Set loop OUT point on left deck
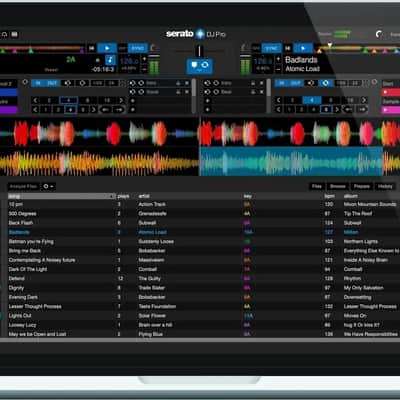The width and height of the screenshot is (400, 400). point(52,83)
